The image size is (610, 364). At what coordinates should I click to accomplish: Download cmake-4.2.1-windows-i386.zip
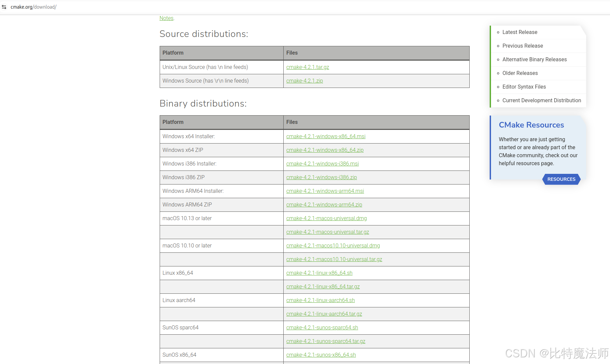[321, 178]
